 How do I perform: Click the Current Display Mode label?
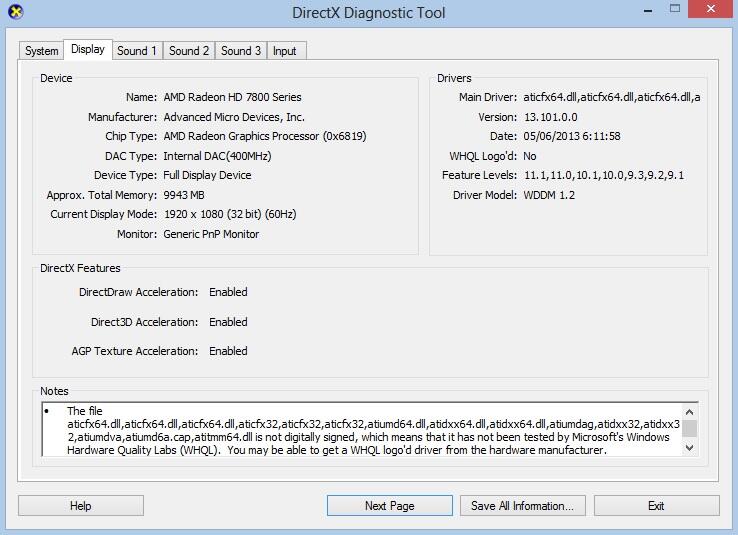point(104,215)
